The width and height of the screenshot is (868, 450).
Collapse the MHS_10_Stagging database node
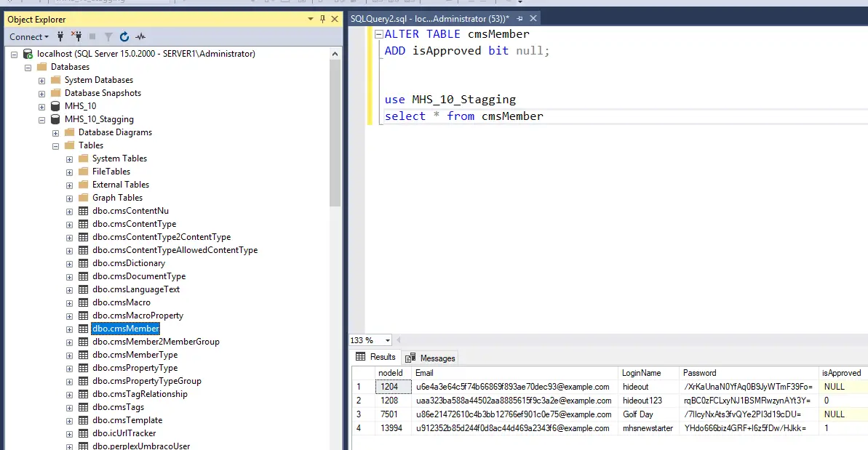tap(41, 118)
